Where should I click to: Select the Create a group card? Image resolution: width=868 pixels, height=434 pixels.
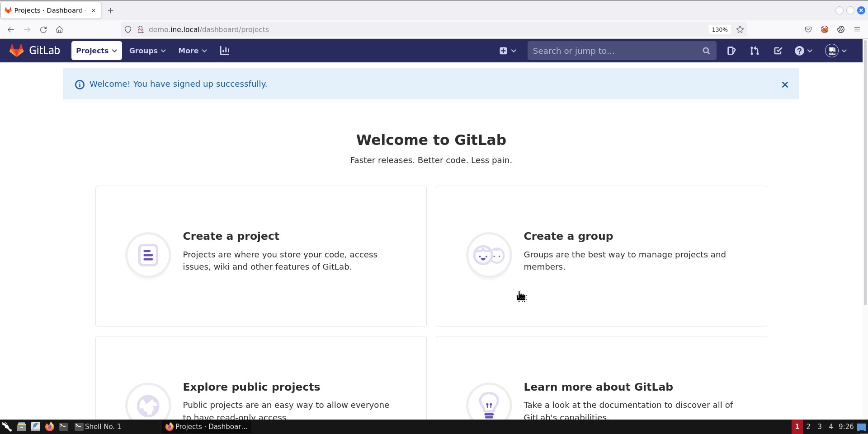pos(601,256)
